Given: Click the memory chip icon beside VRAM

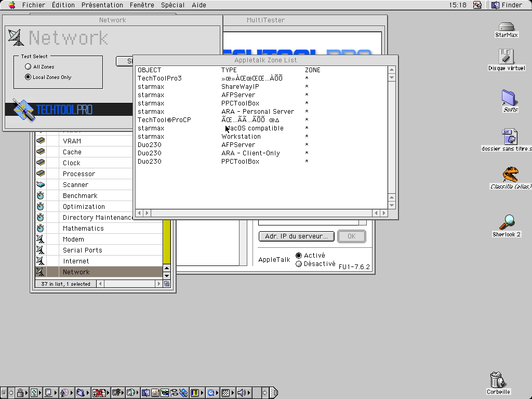Looking at the screenshot, I should [41, 141].
